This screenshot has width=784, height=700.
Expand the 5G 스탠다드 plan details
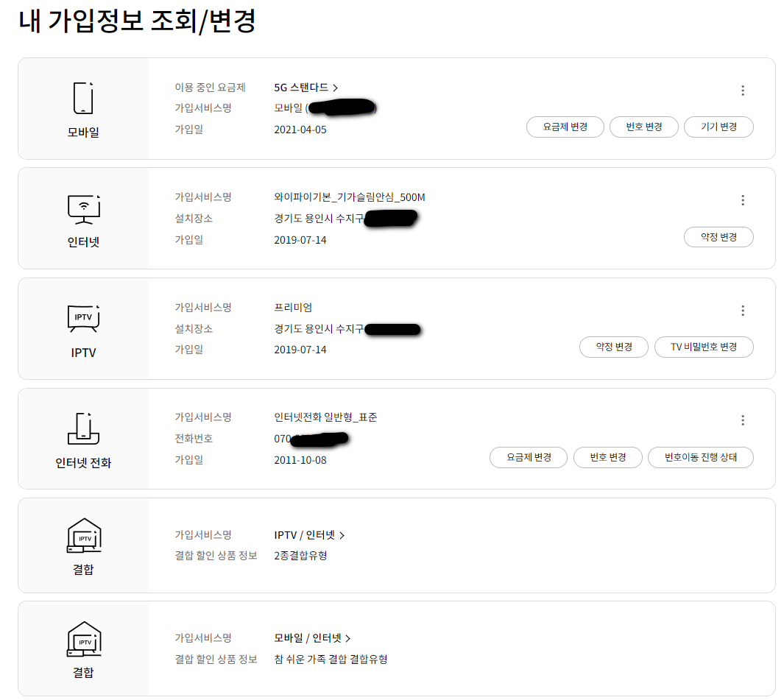click(x=306, y=88)
